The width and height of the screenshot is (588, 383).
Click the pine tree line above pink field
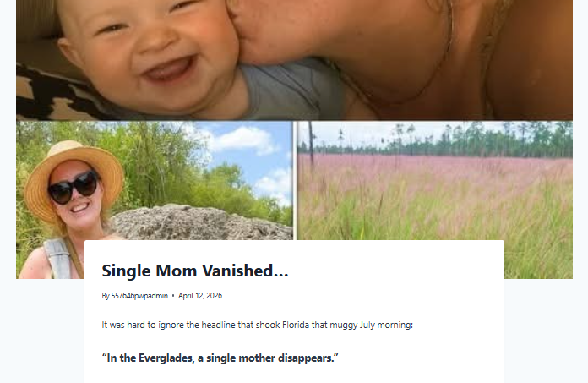434,140
